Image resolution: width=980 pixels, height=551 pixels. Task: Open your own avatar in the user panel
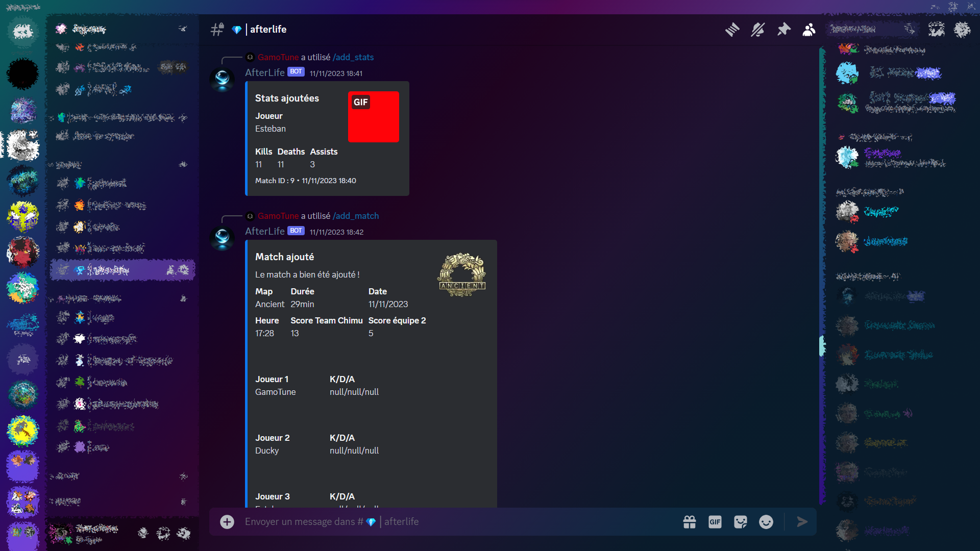coord(61,533)
